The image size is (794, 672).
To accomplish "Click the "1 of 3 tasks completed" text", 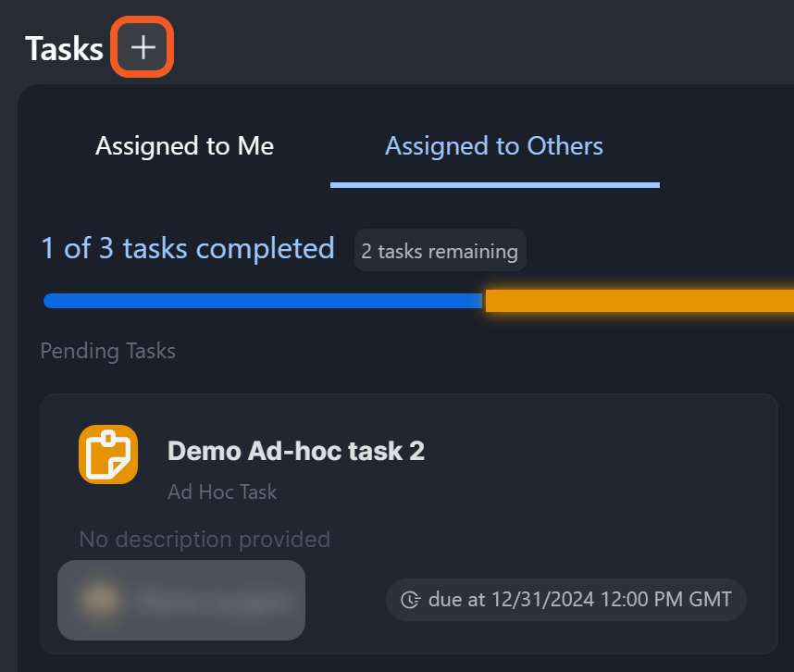I will (x=188, y=248).
